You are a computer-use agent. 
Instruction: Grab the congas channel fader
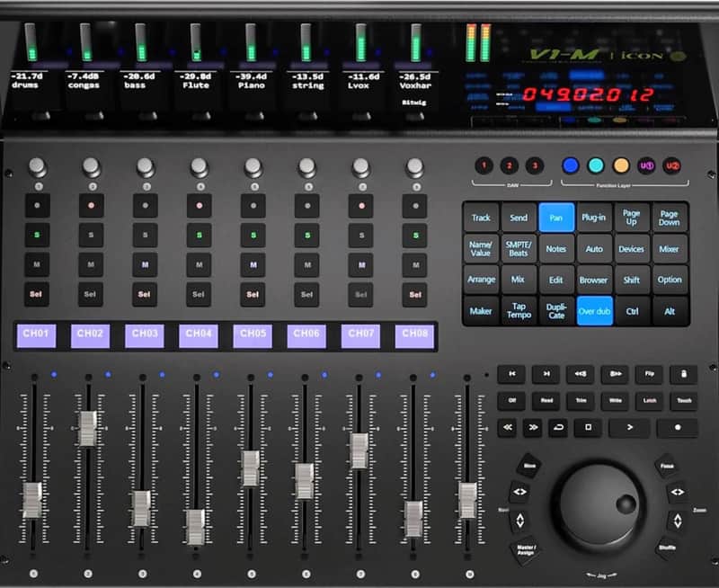pyautogui.click(x=88, y=429)
